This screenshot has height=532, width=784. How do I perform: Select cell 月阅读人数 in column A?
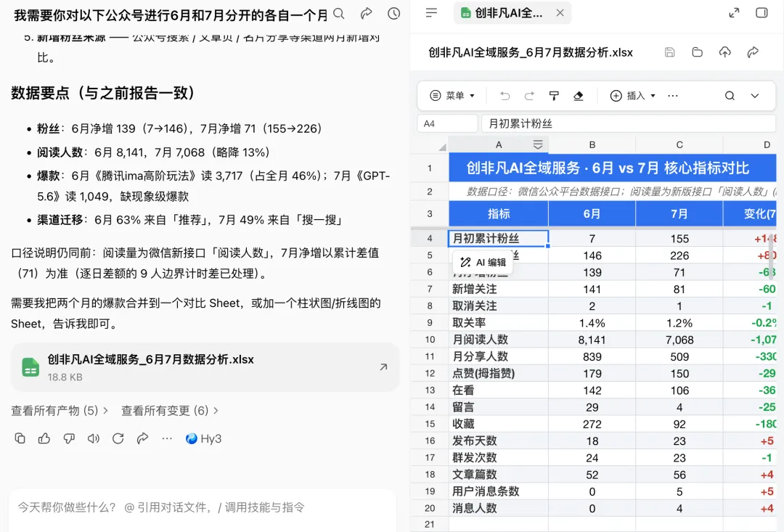[499, 340]
